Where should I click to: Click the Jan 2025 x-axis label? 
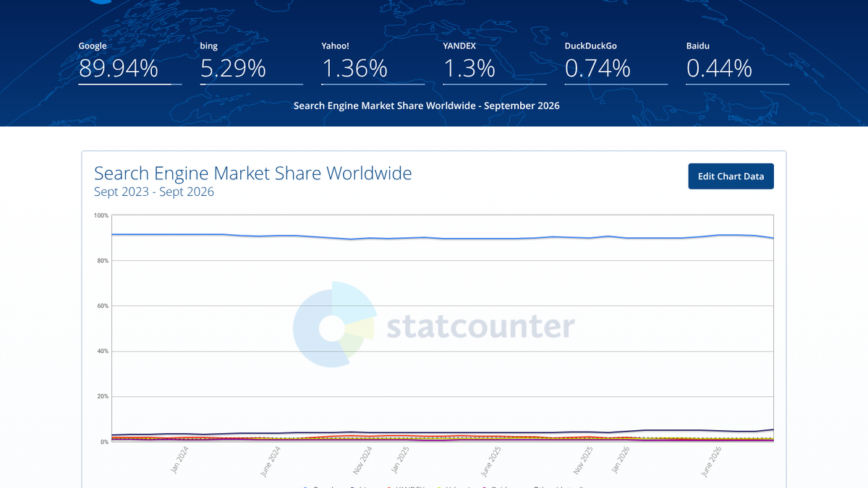coord(399,460)
